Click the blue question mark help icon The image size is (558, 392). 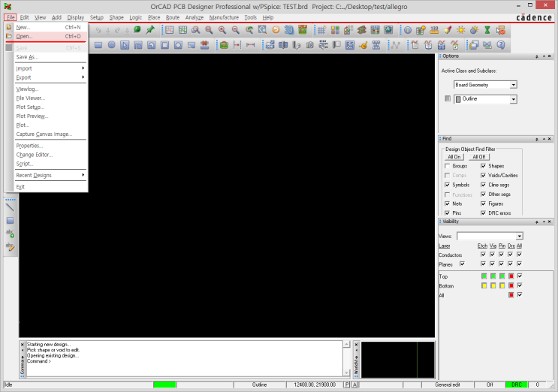click(501, 45)
